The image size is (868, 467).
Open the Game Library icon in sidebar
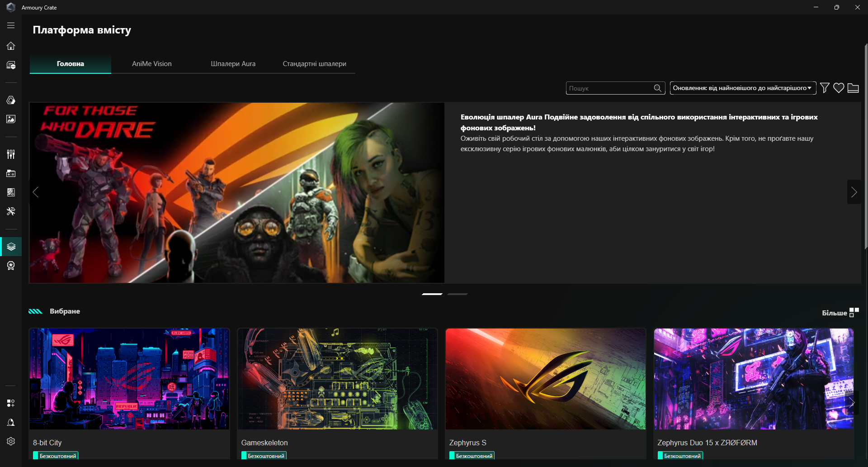pos(11,173)
